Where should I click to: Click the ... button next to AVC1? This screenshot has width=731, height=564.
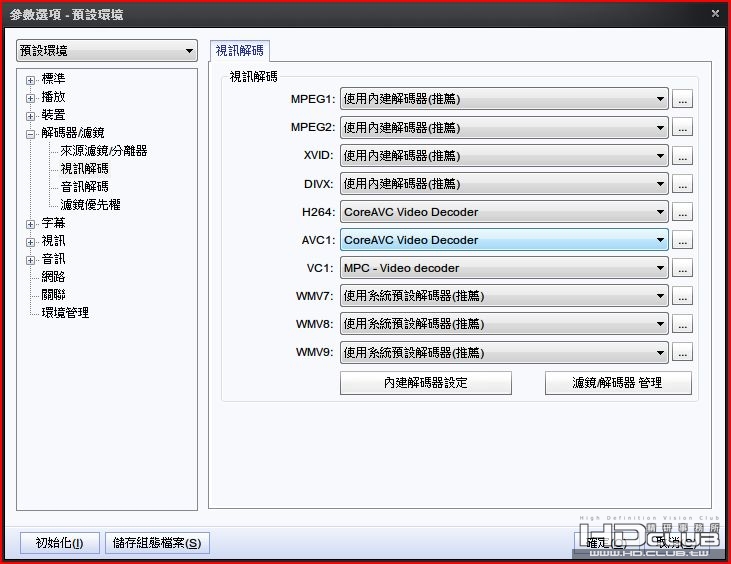pyautogui.click(x=682, y=240)
